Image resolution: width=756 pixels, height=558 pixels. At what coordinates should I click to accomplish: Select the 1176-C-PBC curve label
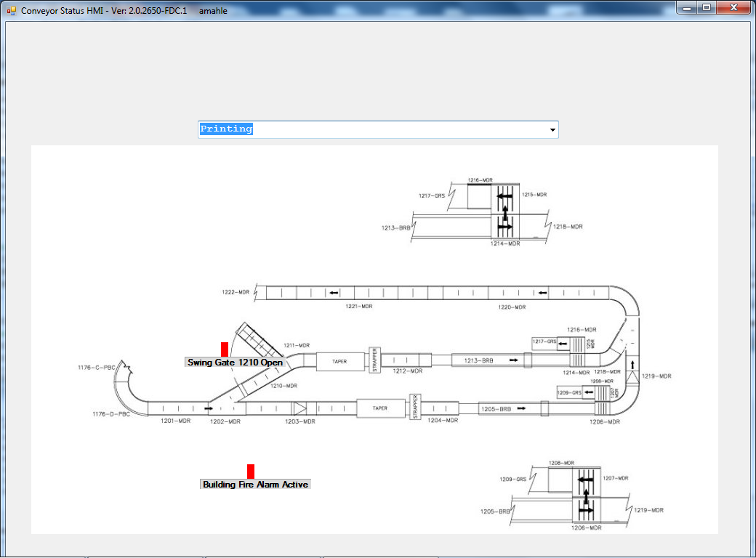click(97, 367)
